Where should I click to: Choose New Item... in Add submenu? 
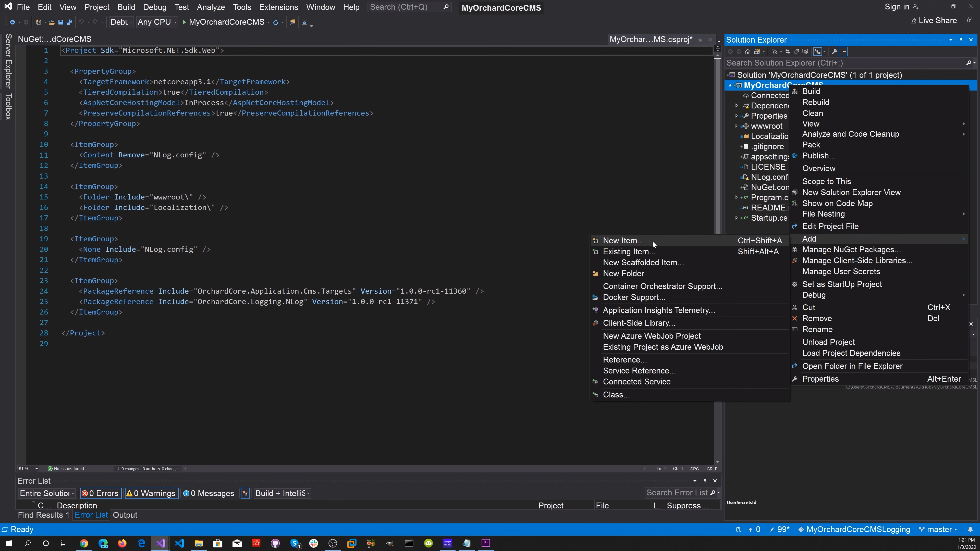tap(689, 241)
